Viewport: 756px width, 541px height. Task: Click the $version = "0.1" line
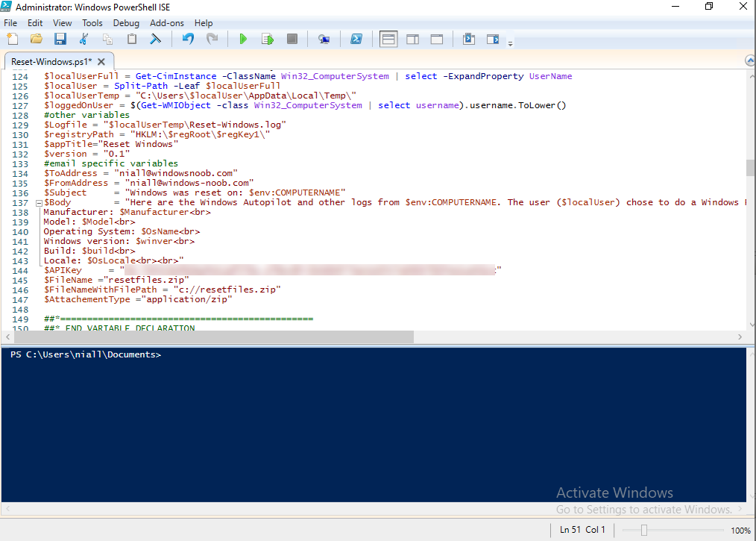pos(86,154)
